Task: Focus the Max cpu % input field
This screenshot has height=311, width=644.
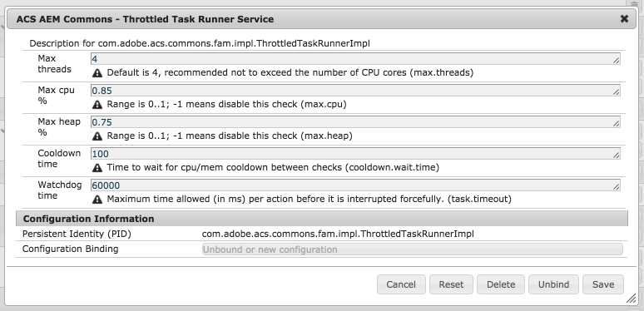Action: [355, 91]
